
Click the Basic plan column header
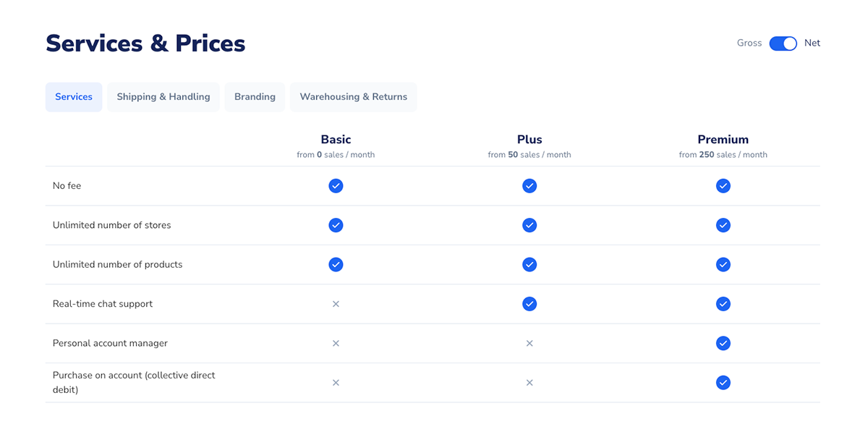[336, 140]
